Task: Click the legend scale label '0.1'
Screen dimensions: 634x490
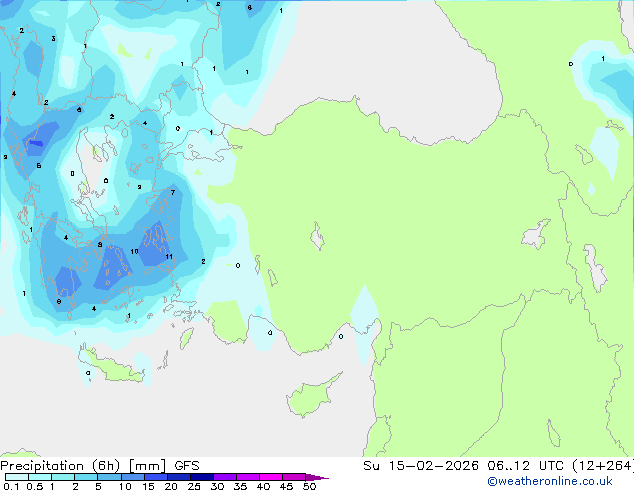Action: click(x=11, y=486)
